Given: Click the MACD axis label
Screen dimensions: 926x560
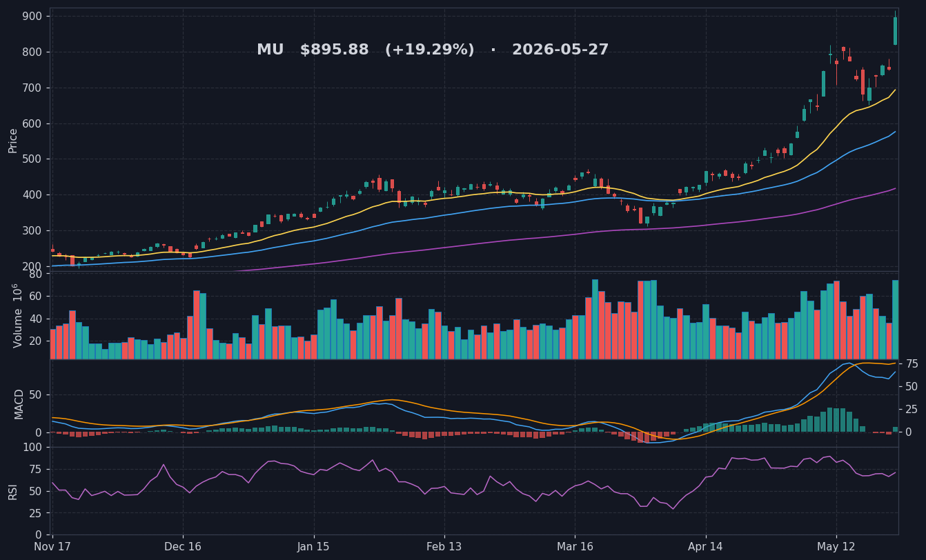Looking at the screenshot, I should pos(19,403).
